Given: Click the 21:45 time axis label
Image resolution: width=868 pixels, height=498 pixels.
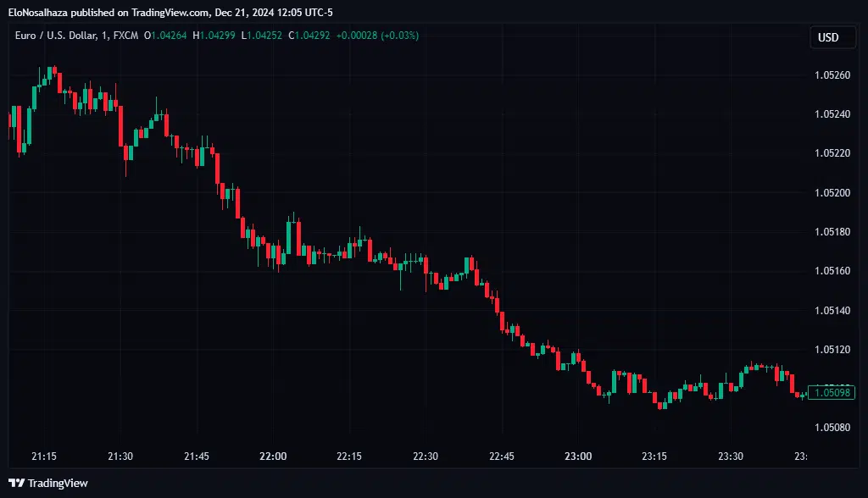Looking at the screenshot, I should [x=197, y=456].
